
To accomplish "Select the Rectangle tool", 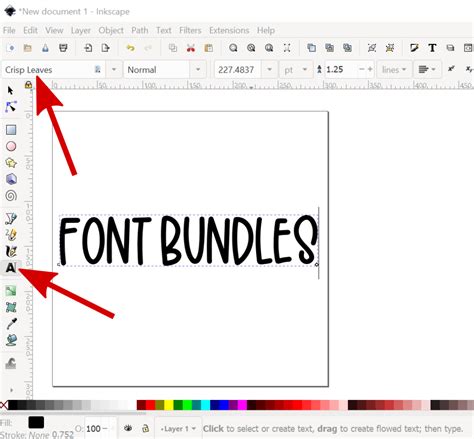I will tap(11, 130).
